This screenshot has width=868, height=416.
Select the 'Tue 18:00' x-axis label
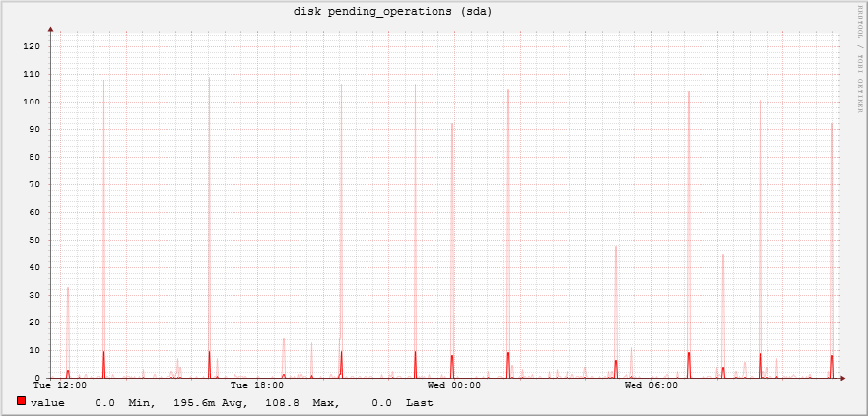click(256, 385)
